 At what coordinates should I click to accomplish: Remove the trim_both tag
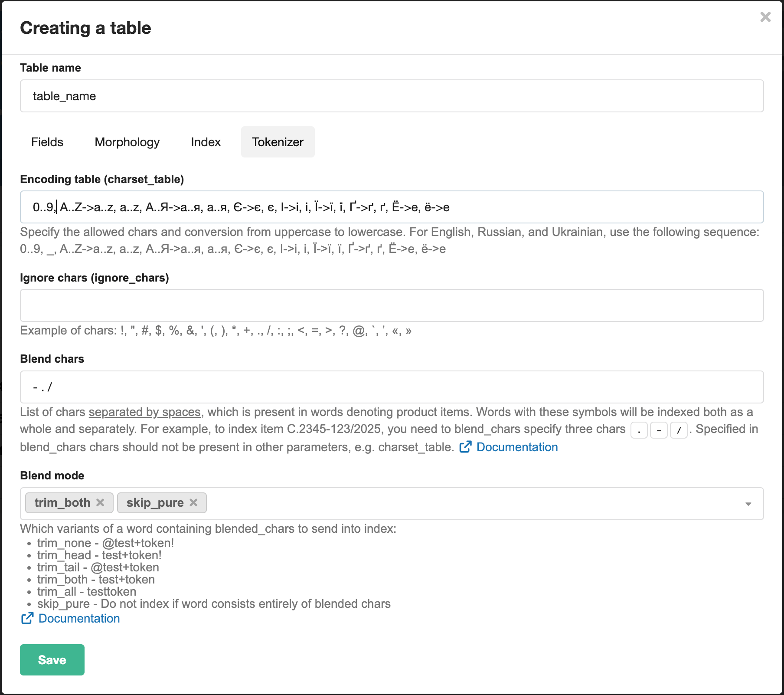pyautogui.click(x=100, y=502)
